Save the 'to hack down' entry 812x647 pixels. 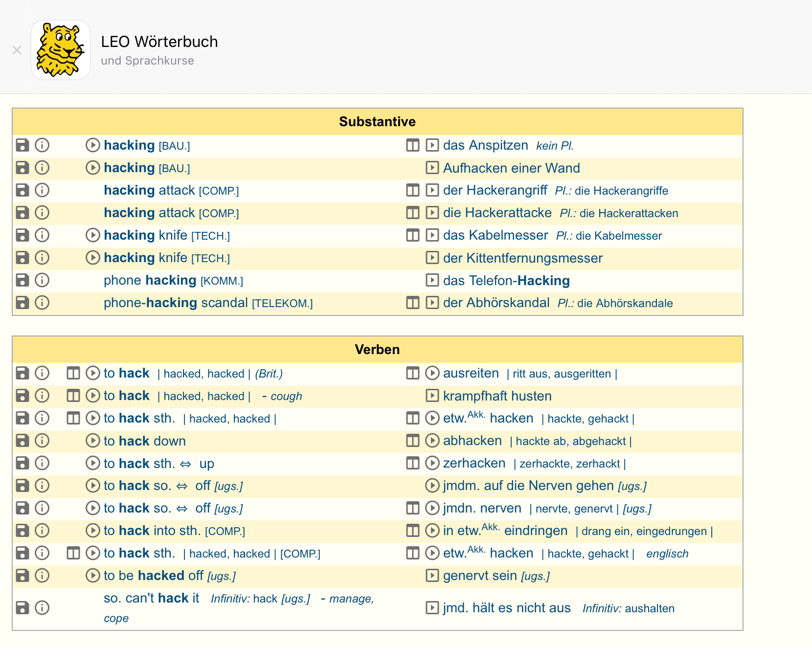coord(23,441)
